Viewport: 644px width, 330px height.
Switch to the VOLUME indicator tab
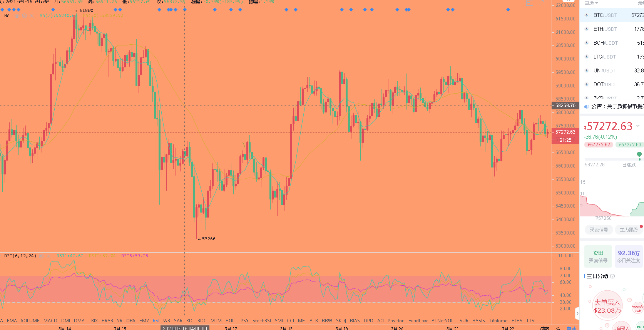(30, 321)
